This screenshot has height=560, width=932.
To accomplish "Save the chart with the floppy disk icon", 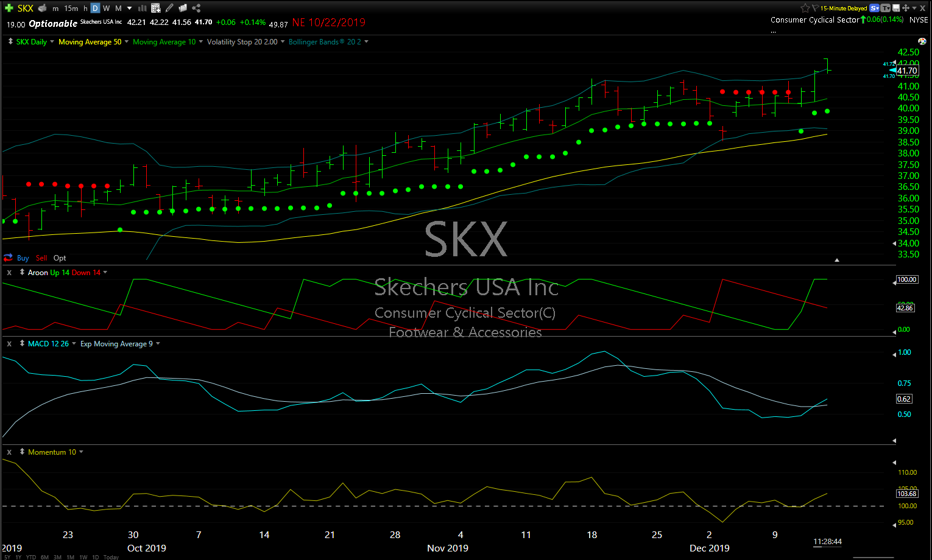I will click(896, 8).
